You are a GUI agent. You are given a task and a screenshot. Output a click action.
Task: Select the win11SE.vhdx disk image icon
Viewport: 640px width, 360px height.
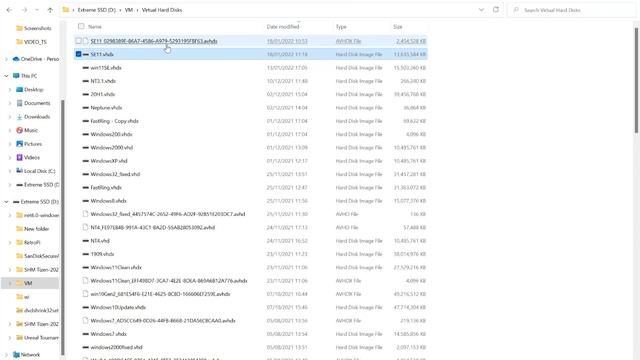coord(85,68)
